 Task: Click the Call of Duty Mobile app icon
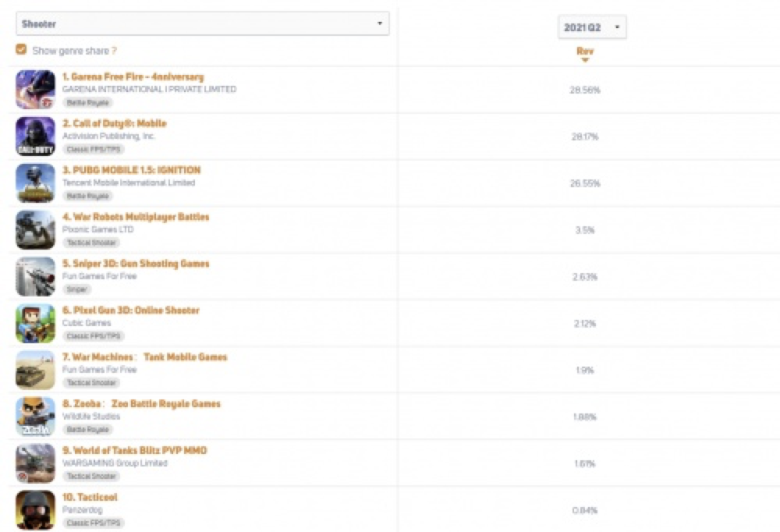[35, 137]
